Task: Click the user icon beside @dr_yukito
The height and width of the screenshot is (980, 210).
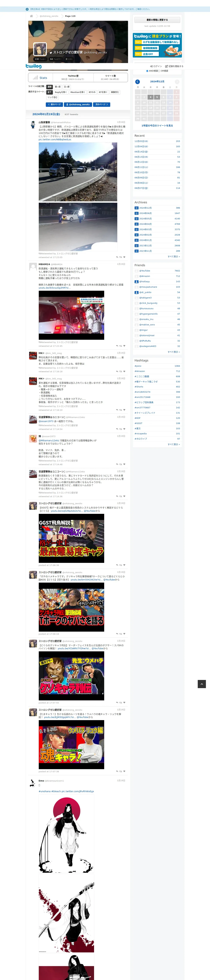Action: 136,292
